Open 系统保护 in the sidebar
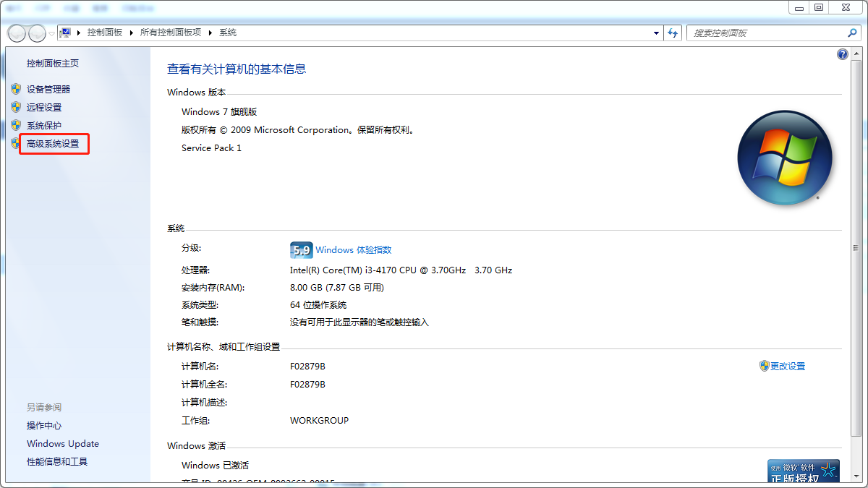 point(44,125)
